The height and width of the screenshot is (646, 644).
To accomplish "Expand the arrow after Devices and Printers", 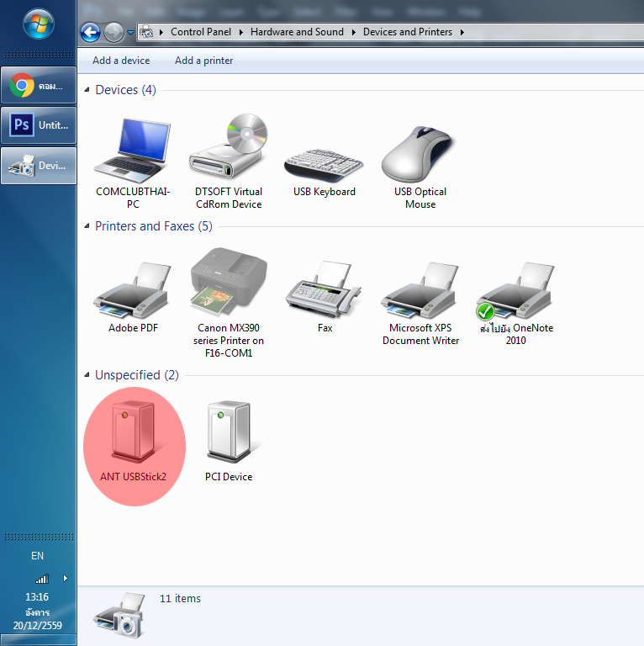I will click(462, 32).
